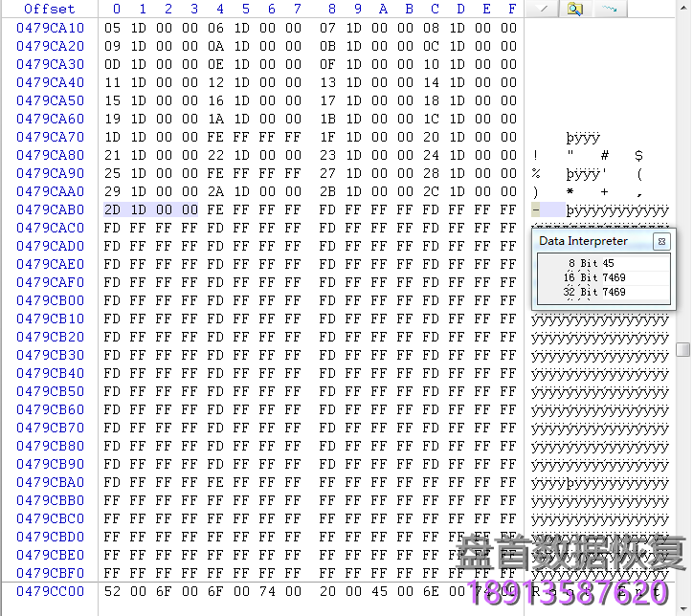
Task: Click first byte 05 in row 0479CA10
Action: pyautogui.click(x=113, y=28)
